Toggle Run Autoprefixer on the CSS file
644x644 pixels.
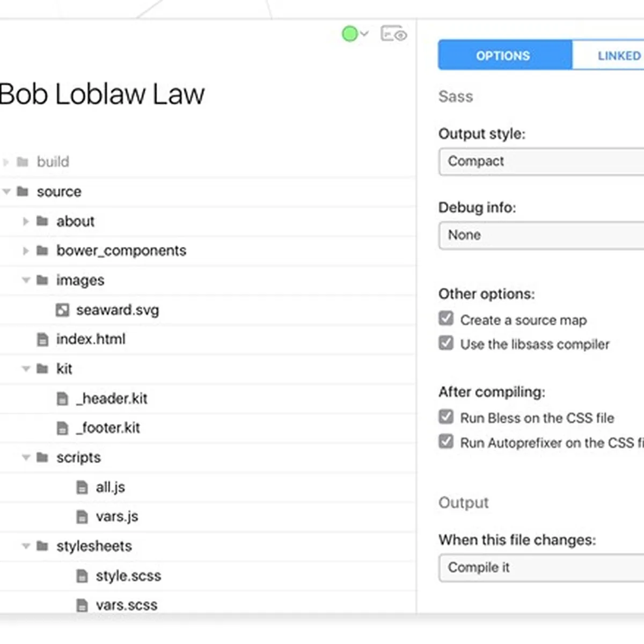pyautogui.click(x=446, y=441)
